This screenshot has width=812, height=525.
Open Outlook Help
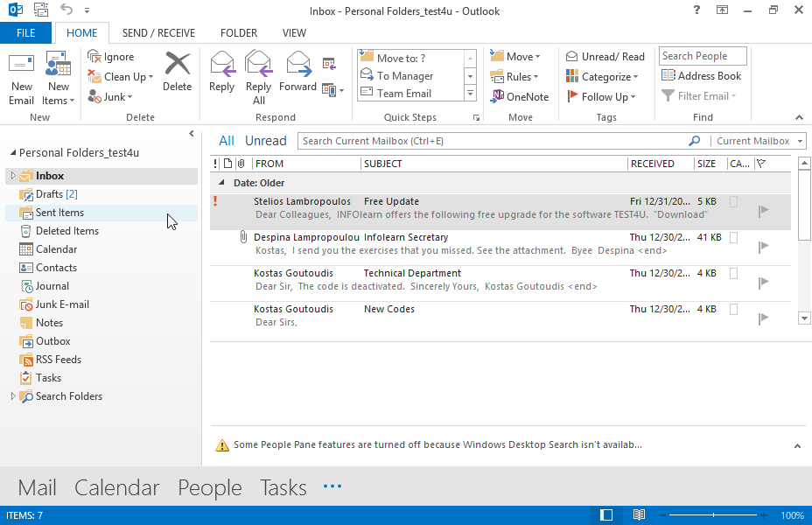tap(697, 10)
